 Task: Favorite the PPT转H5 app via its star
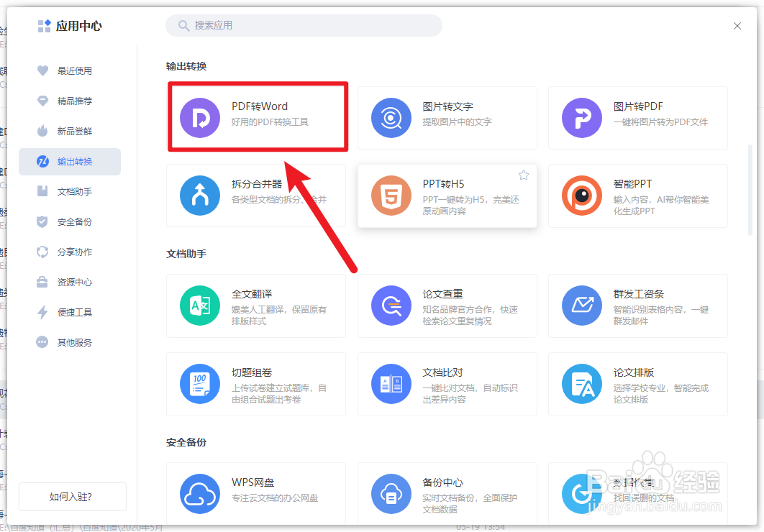coord(524,175)
